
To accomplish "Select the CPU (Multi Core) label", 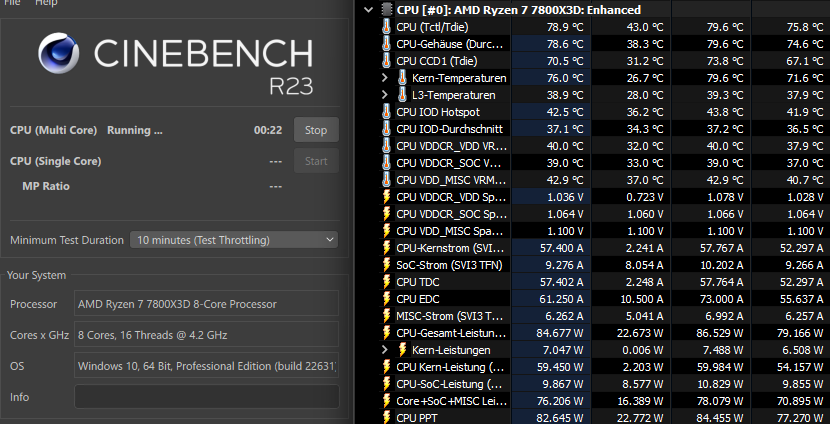I will (53, 130).
